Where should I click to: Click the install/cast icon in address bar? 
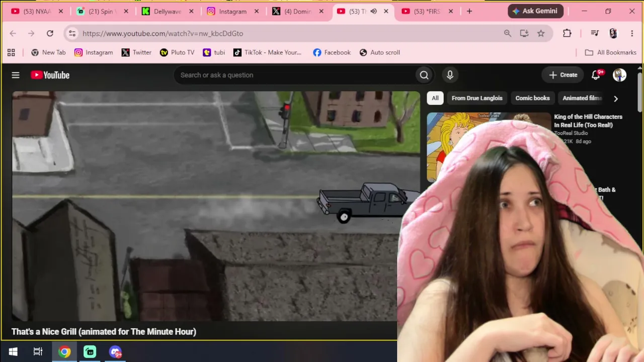pyautogui.click(x=524, y=33)
